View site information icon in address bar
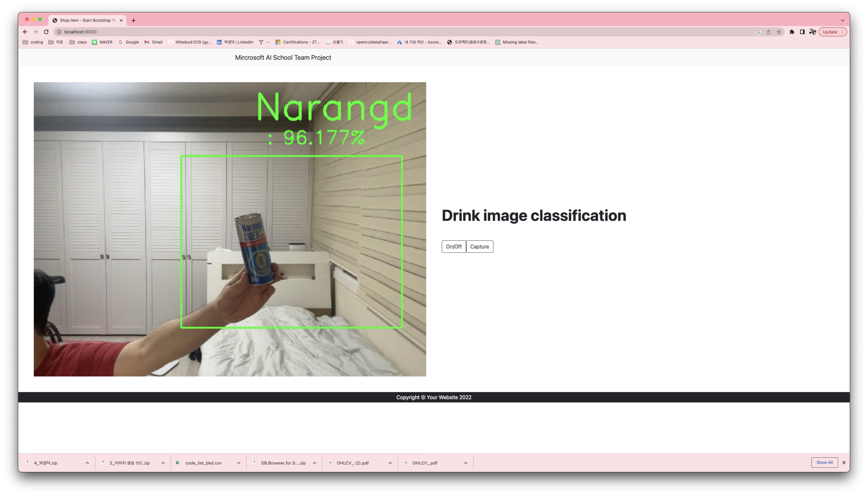 [x=59, y=32]
